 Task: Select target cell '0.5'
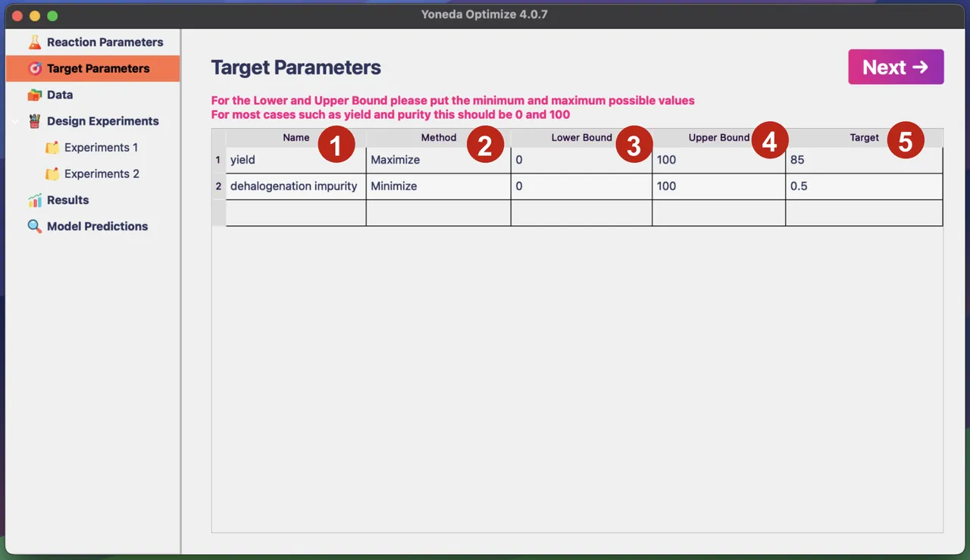pos(864,186)
